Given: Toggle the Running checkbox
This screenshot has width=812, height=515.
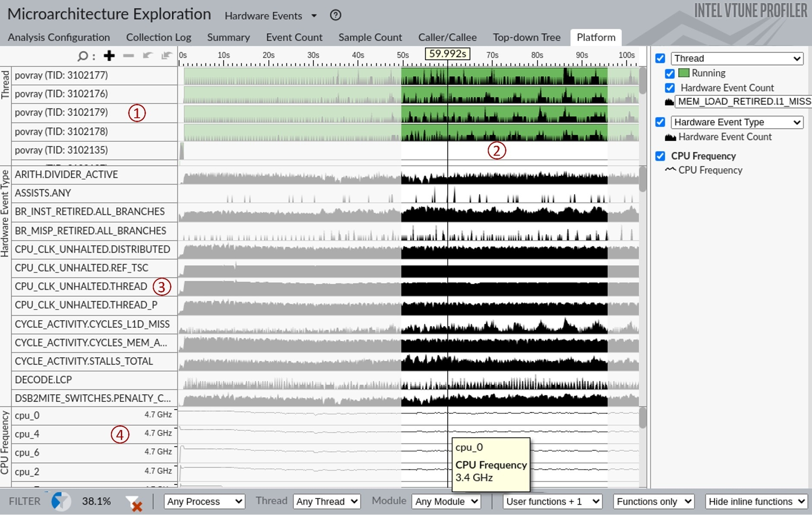Looking at the screenshot, I should click(x=670, y=73).
